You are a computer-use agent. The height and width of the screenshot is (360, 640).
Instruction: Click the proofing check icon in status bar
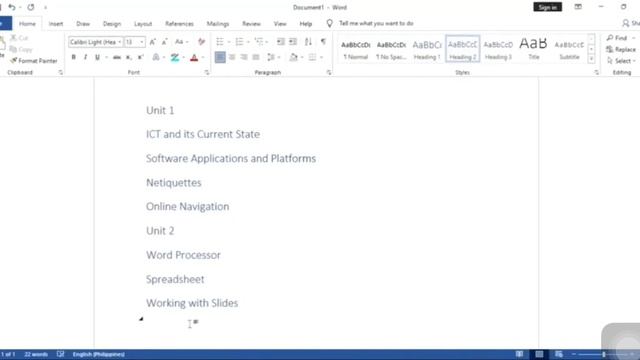[60, 354]
